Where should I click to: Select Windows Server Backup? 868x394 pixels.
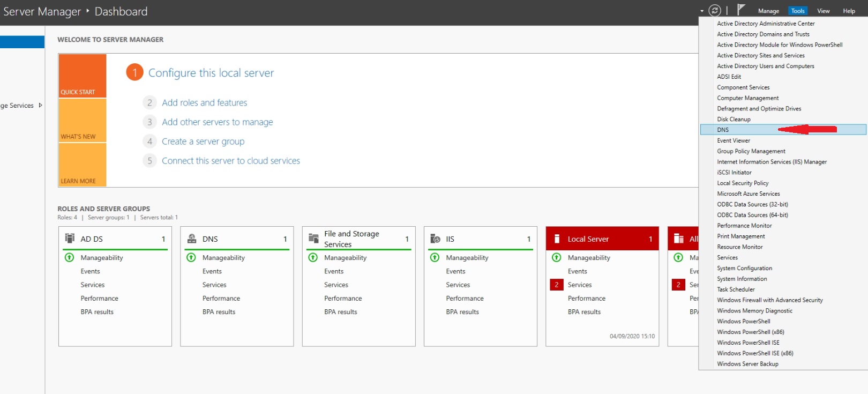[x=747, y=364]
